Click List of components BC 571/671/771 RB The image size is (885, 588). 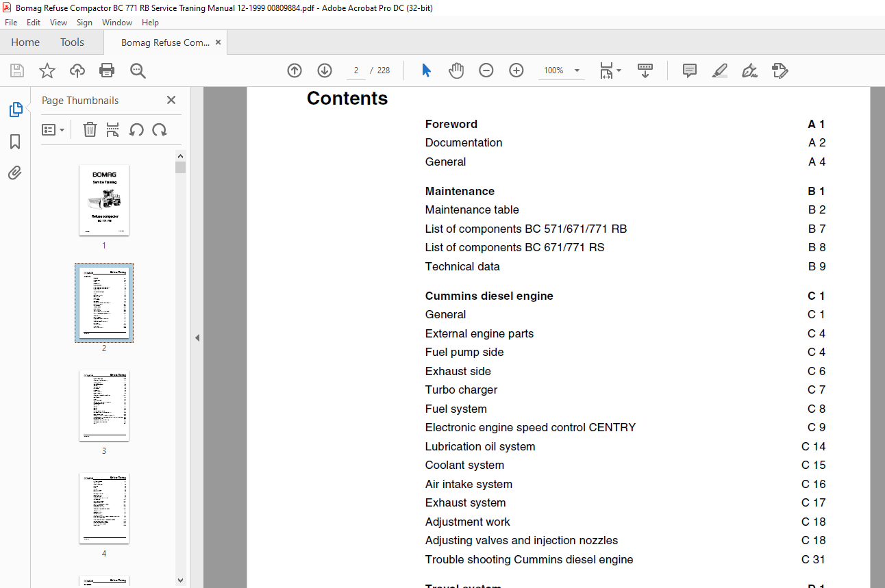click(526, 229)
